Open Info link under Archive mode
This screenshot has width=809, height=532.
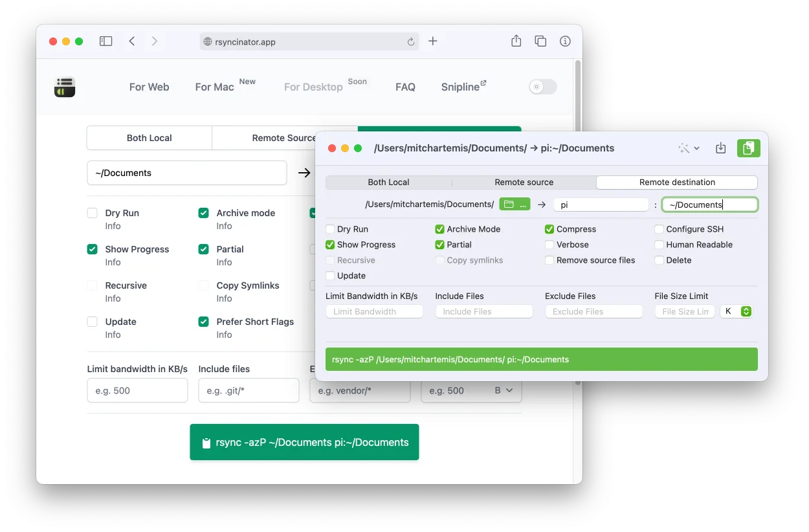pyautogui.click(x=224, y=226)
